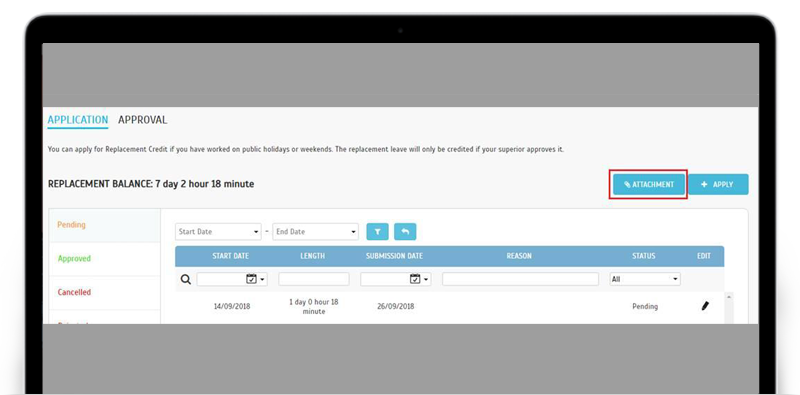This screenshot has width=800, height=395.
Task: Select the Cancelled sidebar tab
Action: pos(105,292)
